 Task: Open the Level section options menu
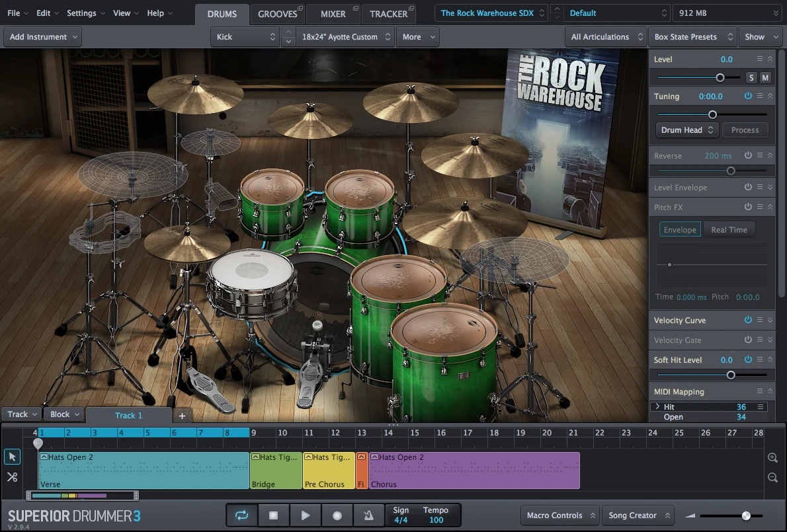pos(760,59)
